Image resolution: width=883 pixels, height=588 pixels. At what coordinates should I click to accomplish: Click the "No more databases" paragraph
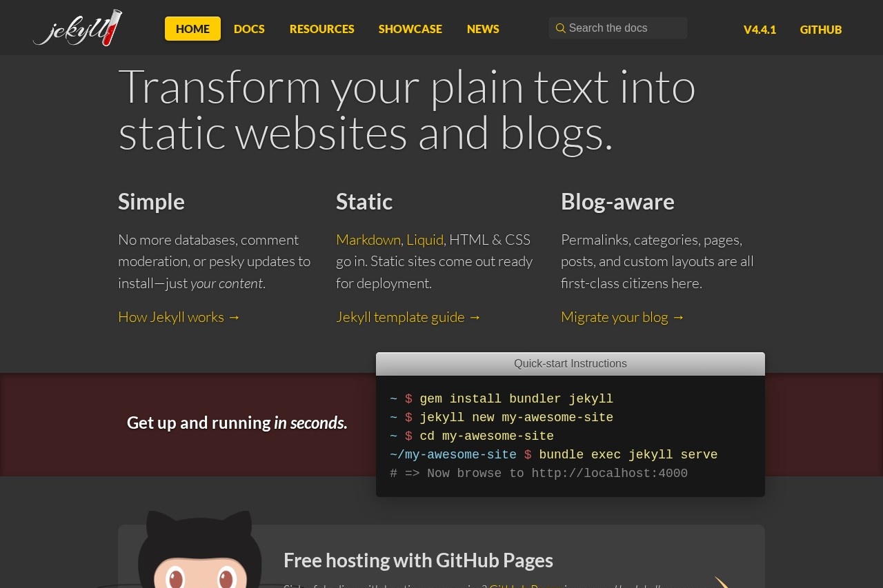(x=215, y=261)
